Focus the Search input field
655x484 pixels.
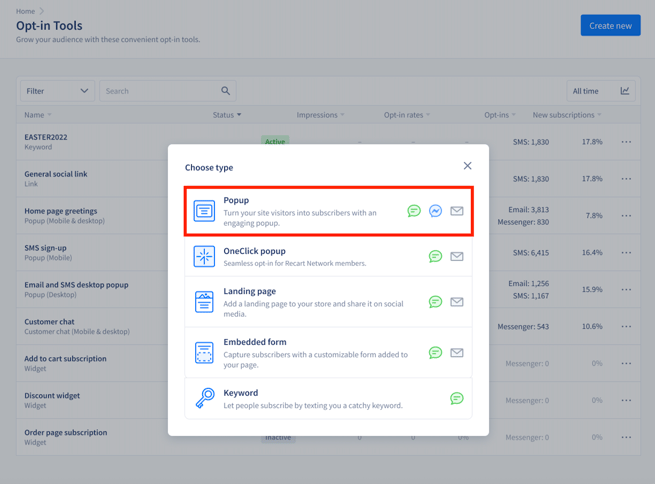pos(160,91)
